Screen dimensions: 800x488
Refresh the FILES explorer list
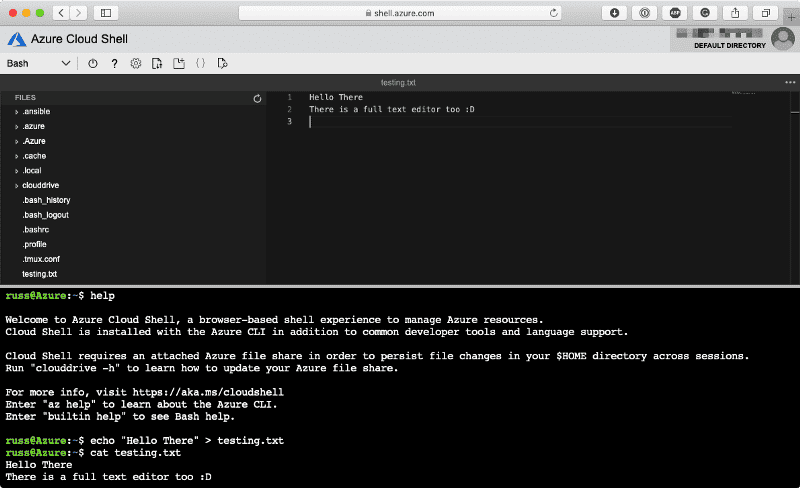[257, 98]
